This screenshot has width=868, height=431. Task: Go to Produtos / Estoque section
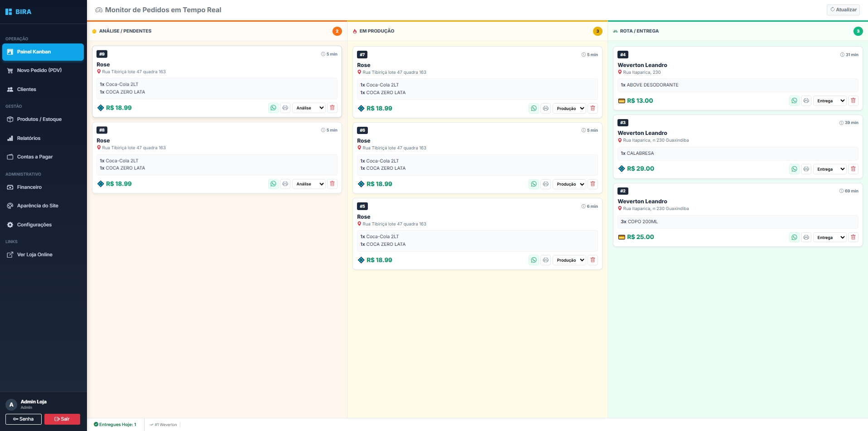(39, 119)
